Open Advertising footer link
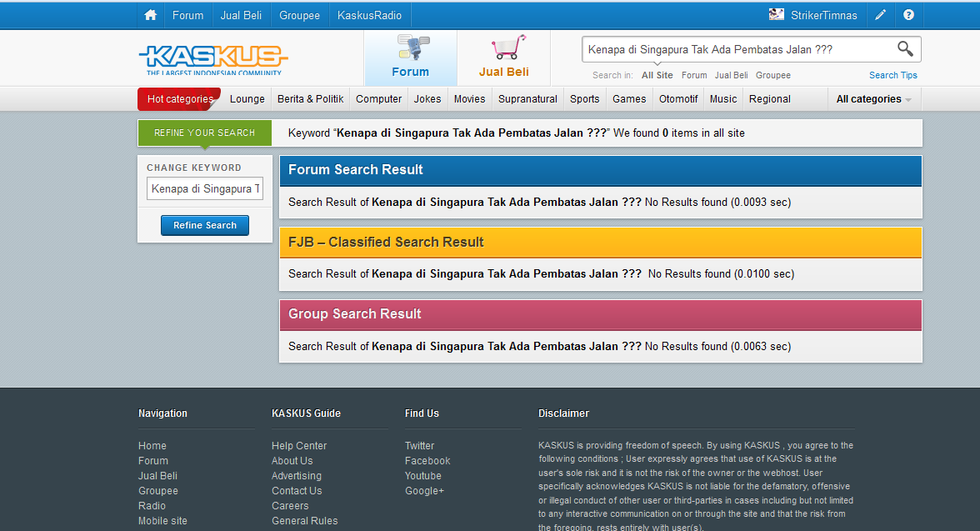980x531 pixels. [x=297, y=475]
